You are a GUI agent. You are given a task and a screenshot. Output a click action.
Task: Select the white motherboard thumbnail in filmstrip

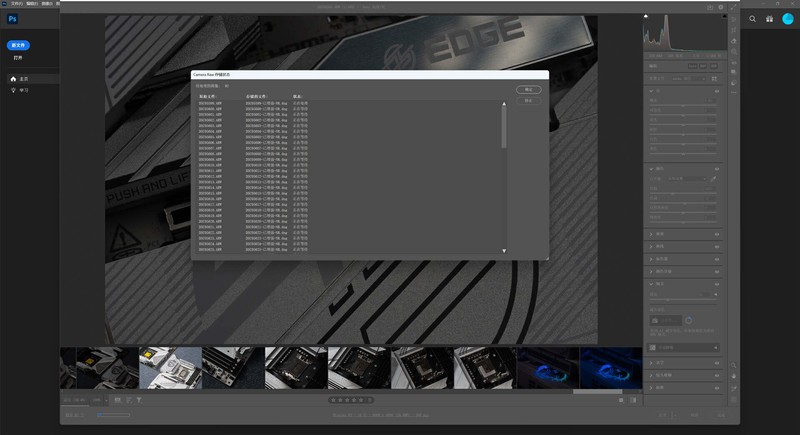(170, 368)
